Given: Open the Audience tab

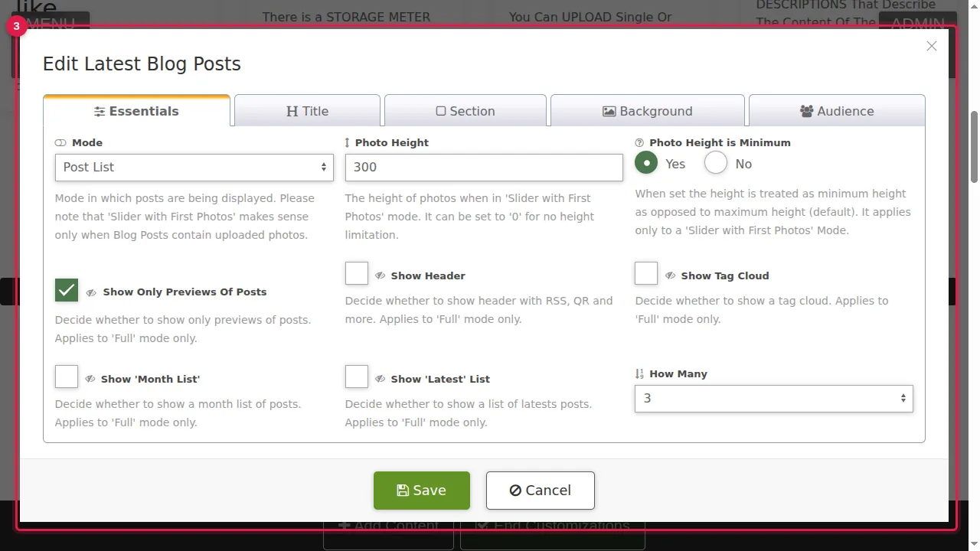Looking at the screenshot, I should point(837,111).
